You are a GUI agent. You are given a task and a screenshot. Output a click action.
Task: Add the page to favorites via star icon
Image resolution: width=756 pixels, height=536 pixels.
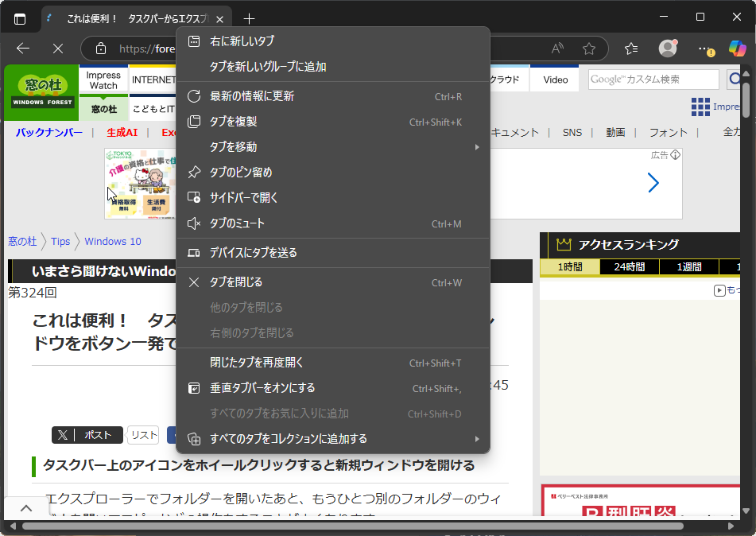(590, 49)
